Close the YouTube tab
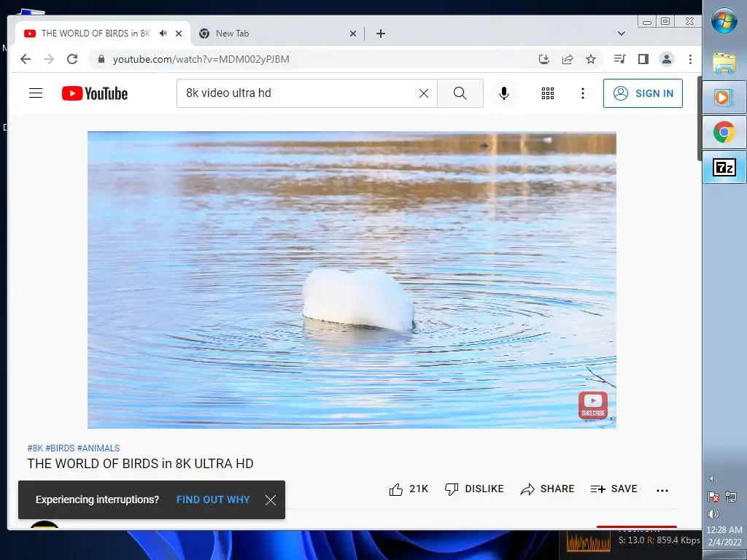747x560 pixels. click(179, 34)
